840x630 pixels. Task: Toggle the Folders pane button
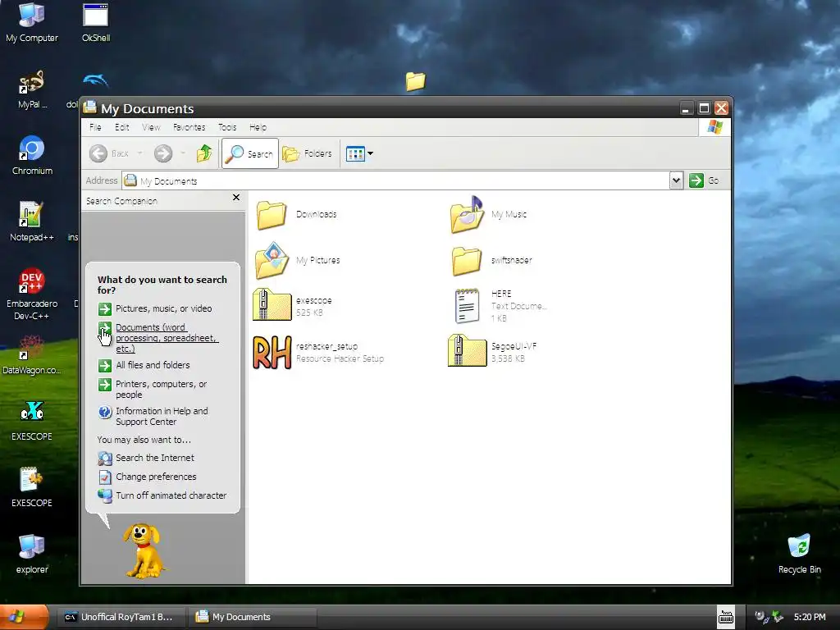tap(308, 153)
